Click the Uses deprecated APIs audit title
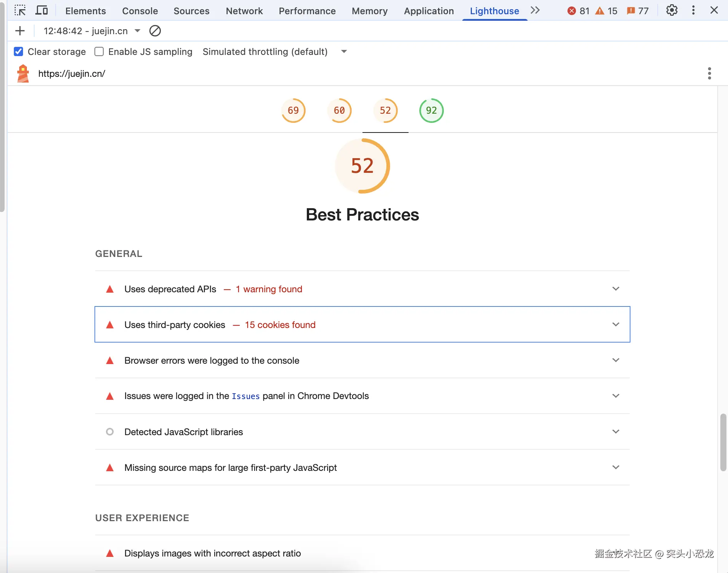This screenshot has height=573, width=728. tap(170, 289)
